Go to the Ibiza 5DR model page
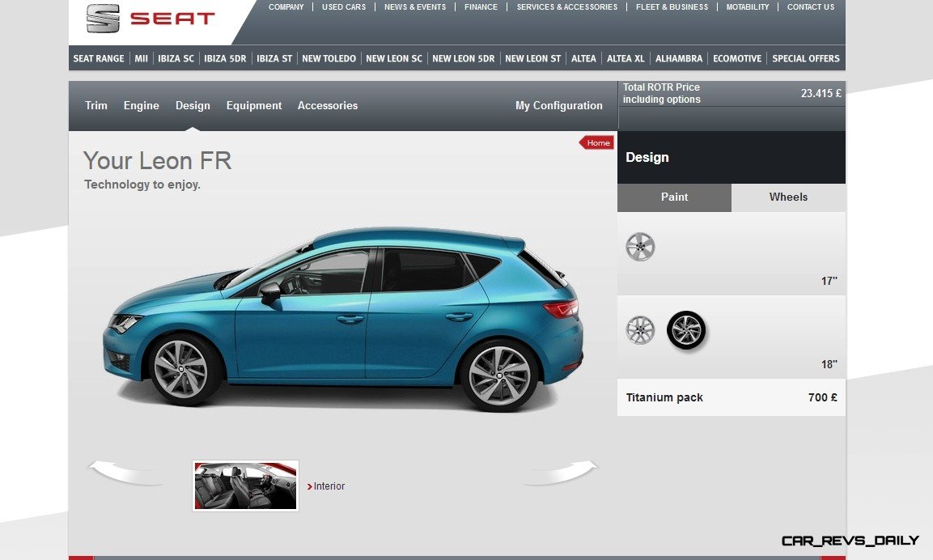 click(225, 58)
